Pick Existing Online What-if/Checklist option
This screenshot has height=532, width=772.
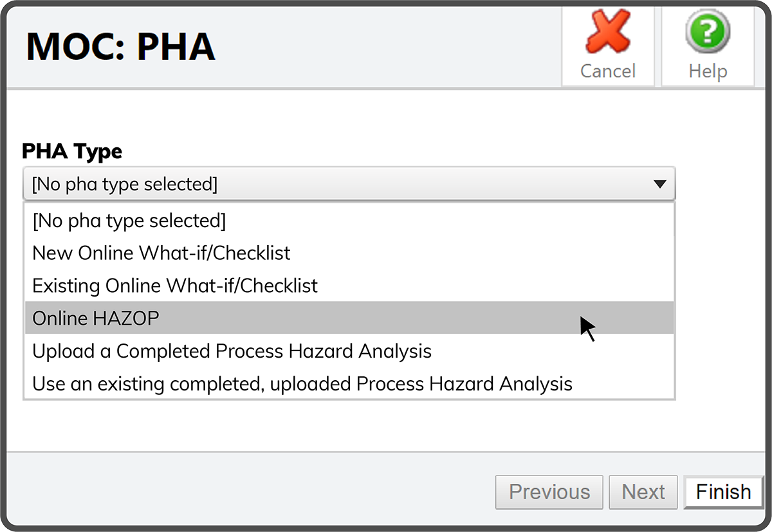pos(175,286)
